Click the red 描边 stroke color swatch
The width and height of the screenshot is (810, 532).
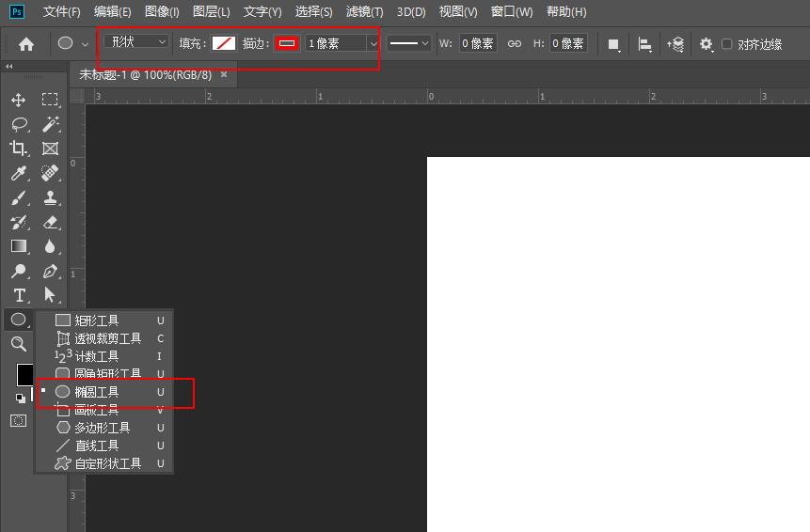pos(287,43)
